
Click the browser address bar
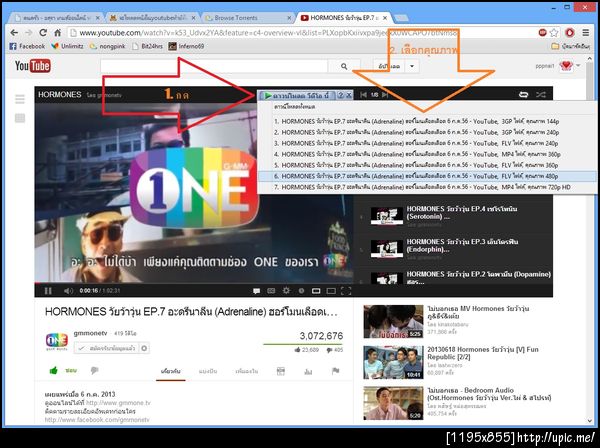click(301, 33)
